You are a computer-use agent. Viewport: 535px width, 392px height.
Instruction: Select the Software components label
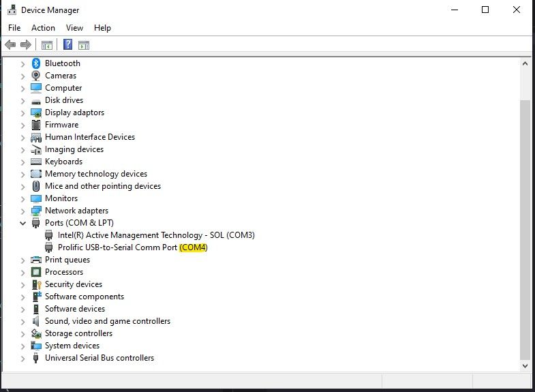click(85, 297)
